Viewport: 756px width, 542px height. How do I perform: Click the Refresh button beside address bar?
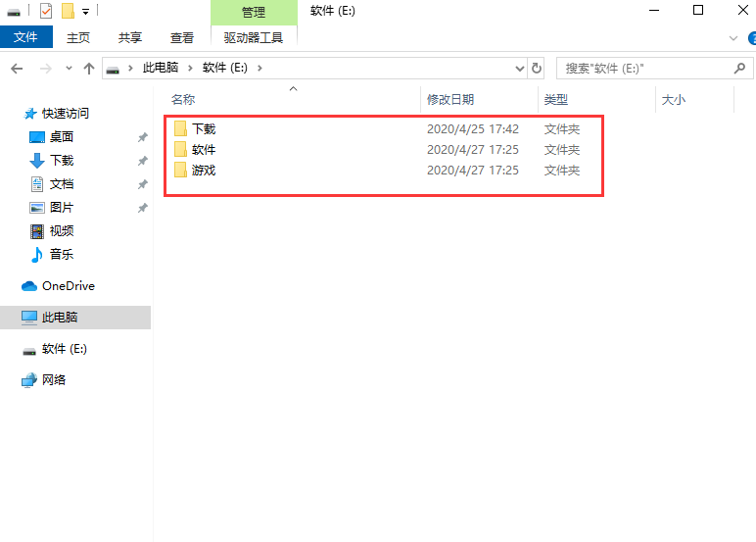coord(537,69)
